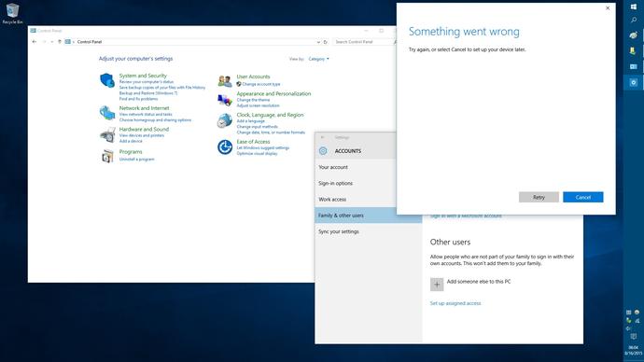Image resolution: width=644 pixels, height=362 pixels.
Task: Open the action center notification icon
Action: 634,337
